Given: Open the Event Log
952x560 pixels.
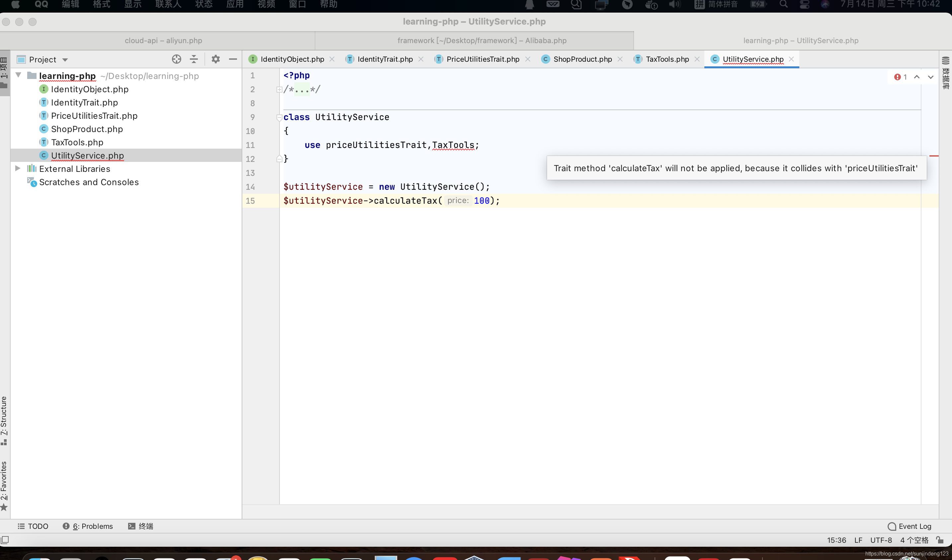Looking at the screenshot, I should 910,526.
